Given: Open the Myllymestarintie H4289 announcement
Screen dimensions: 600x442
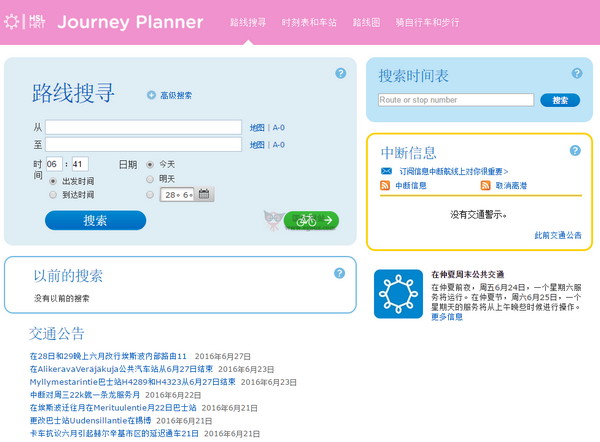Looking at the screenshot, I should click(x=132, y=382).
